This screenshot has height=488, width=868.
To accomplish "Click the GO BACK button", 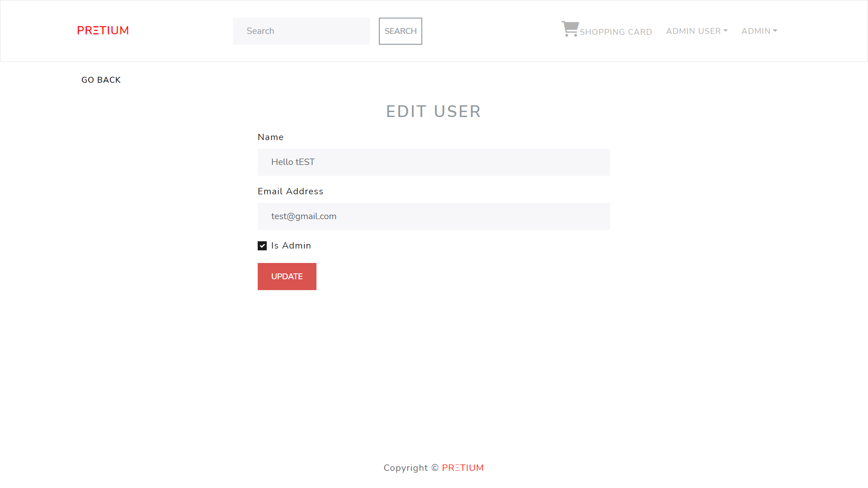I will tap(101, 80).
